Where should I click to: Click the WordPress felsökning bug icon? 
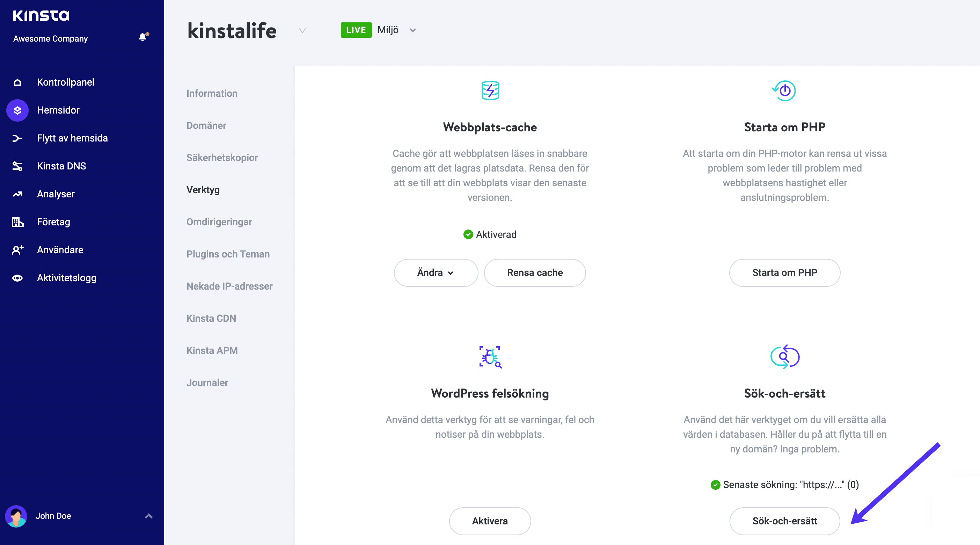tap(490, 357)
